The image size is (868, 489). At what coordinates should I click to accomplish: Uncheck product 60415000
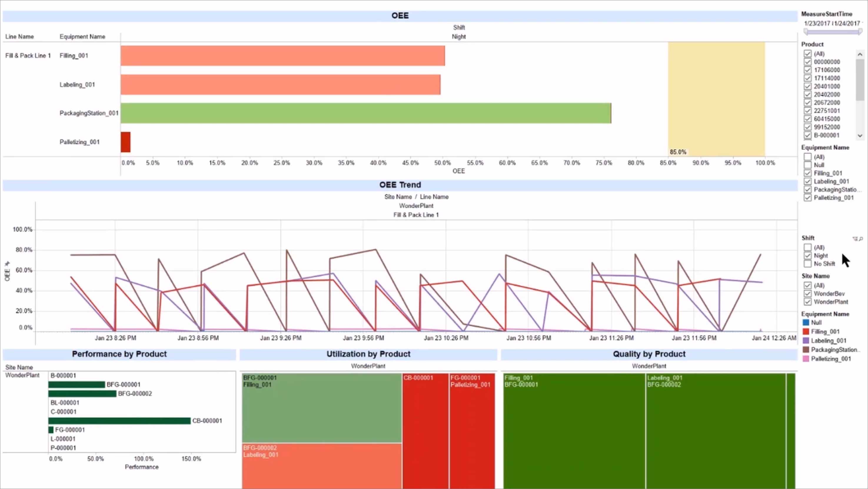(x=807, y=119)
